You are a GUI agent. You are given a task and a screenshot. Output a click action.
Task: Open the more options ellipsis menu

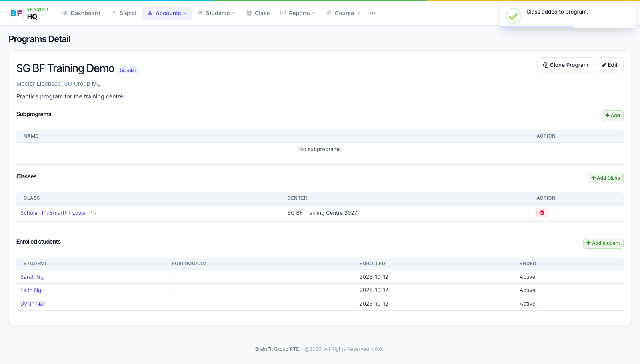coord(372,13)
